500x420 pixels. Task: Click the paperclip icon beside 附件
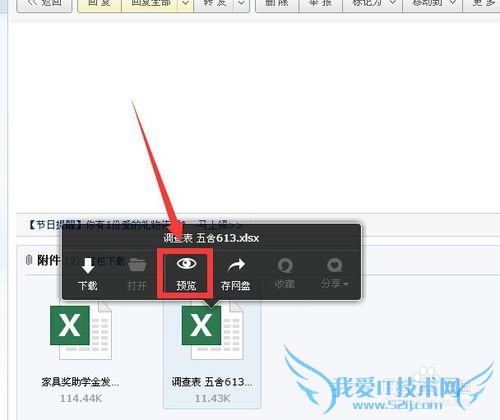29,260
